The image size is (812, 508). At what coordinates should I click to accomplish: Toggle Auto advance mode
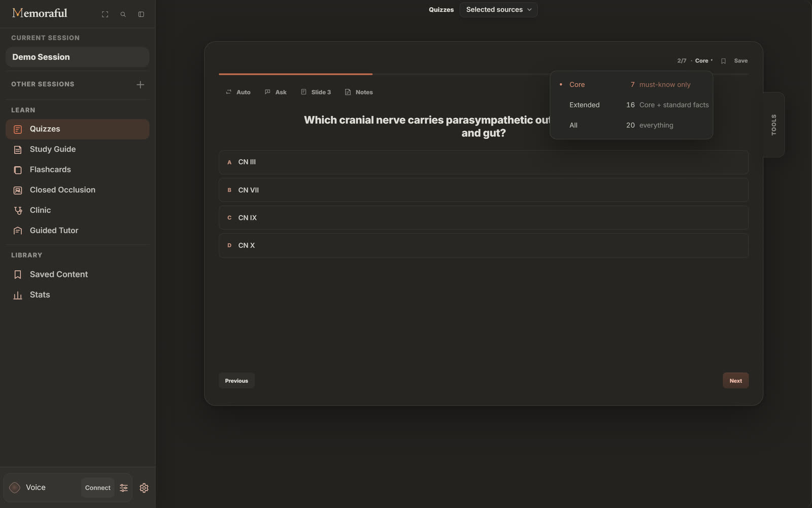[238, 92]
